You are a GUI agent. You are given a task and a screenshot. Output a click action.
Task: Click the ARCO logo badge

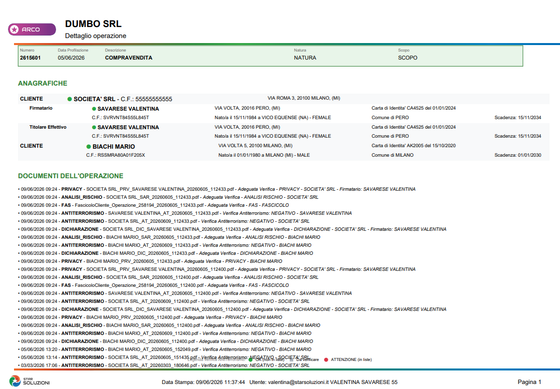[32, 29]
